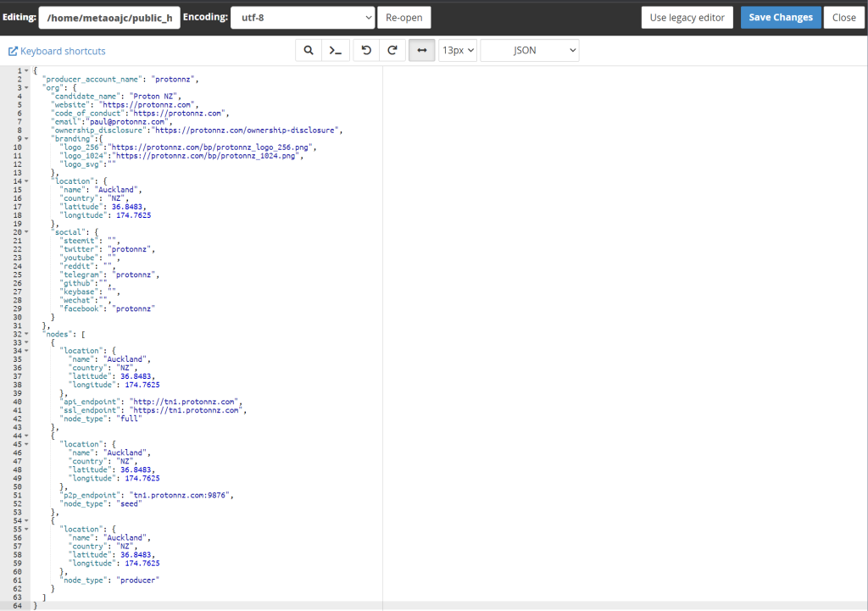
Task: Click the "Proton NZ" candidate name value
Action: pos(153,97)
